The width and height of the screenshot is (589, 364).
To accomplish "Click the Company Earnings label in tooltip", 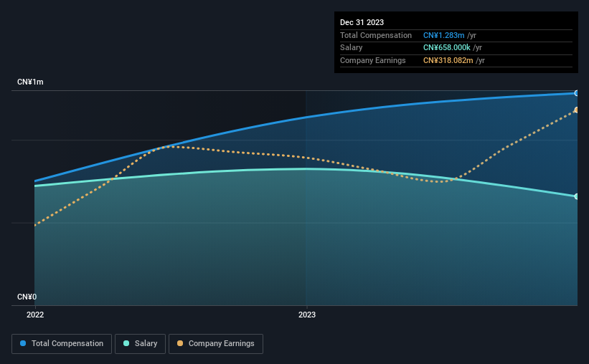I will coord(372,60).
